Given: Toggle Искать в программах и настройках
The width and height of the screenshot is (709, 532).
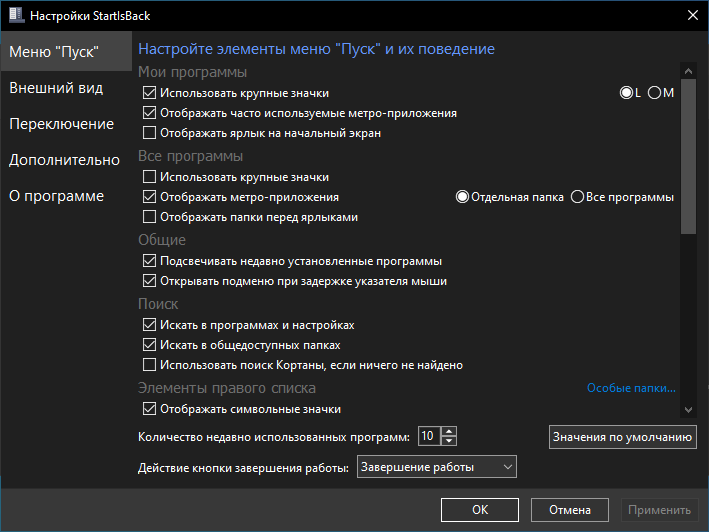Looking at the screenshot, I should (149, 325).
